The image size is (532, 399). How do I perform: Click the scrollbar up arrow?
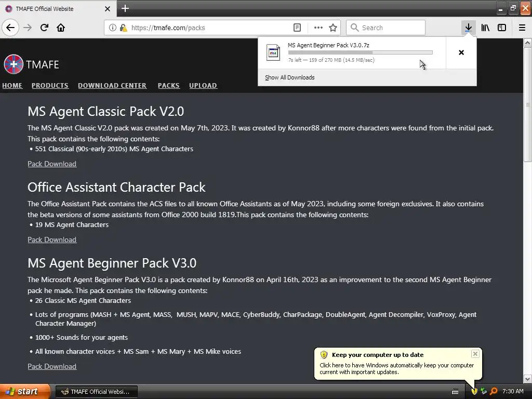528,43
